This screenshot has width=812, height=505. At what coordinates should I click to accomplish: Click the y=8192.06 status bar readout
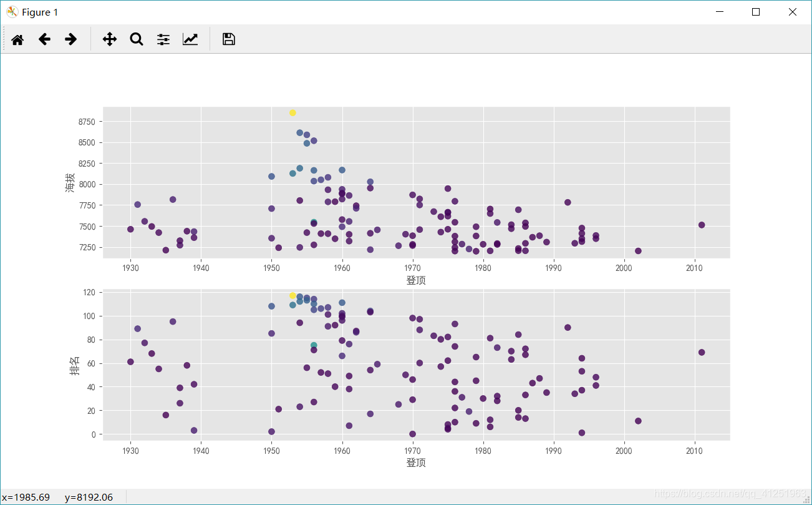tap(89, 497)
